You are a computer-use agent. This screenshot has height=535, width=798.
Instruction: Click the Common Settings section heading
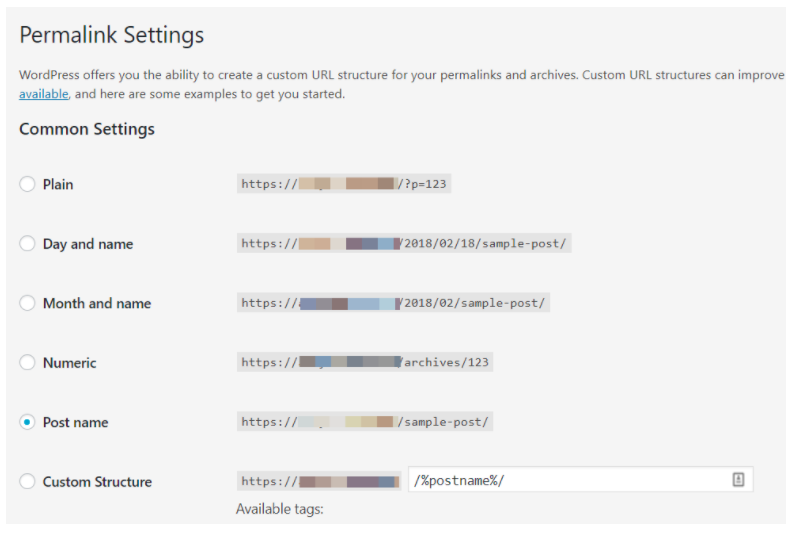tap(87, 129)
